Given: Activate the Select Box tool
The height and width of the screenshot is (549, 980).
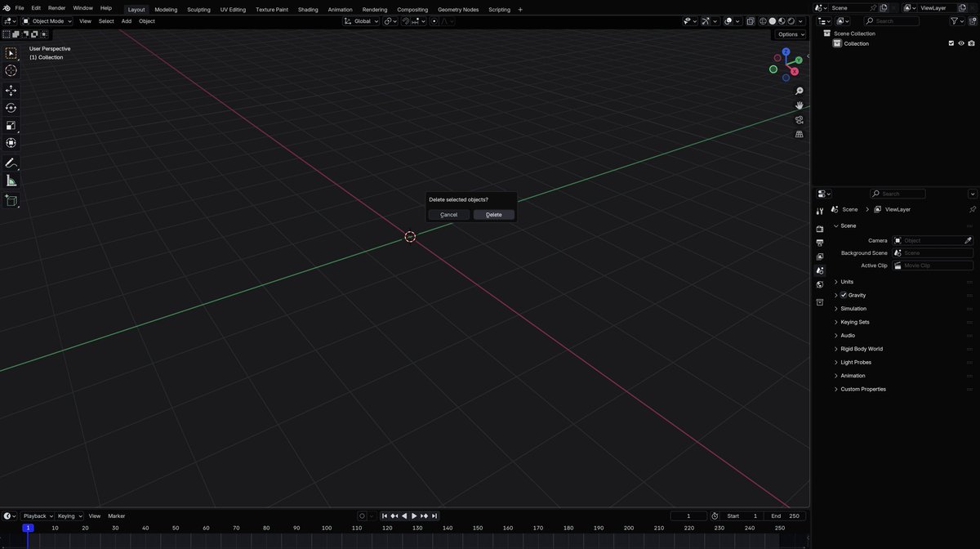Looking at the screenshot, I should (11, 53).
